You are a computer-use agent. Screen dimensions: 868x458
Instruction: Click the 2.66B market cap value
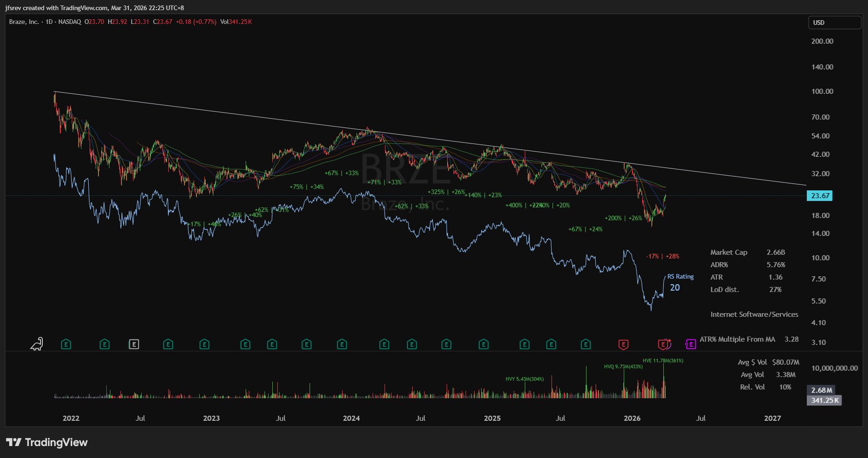pos(776,252)
